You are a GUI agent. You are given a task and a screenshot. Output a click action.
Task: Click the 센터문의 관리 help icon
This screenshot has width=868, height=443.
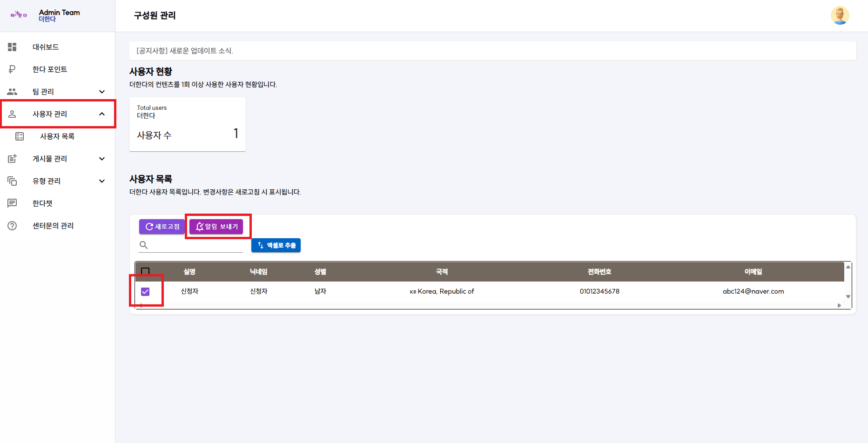[x=12, y=226]
